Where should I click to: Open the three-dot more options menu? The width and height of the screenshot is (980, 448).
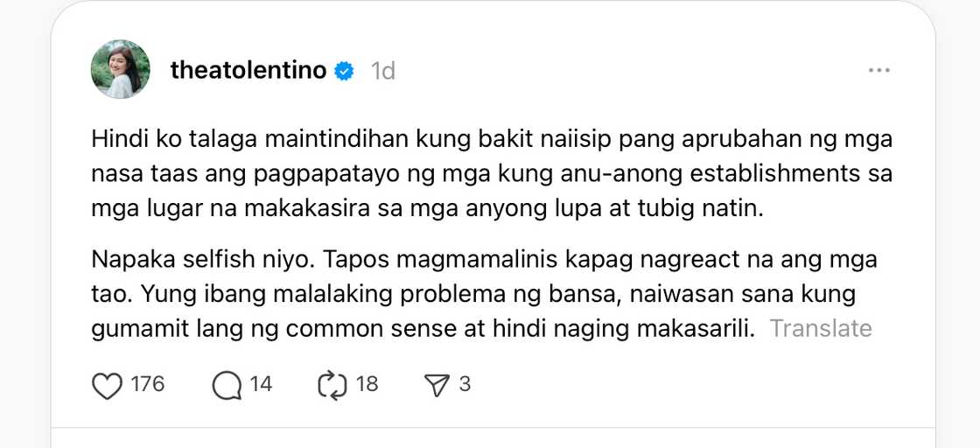click(x=878, y=70)
